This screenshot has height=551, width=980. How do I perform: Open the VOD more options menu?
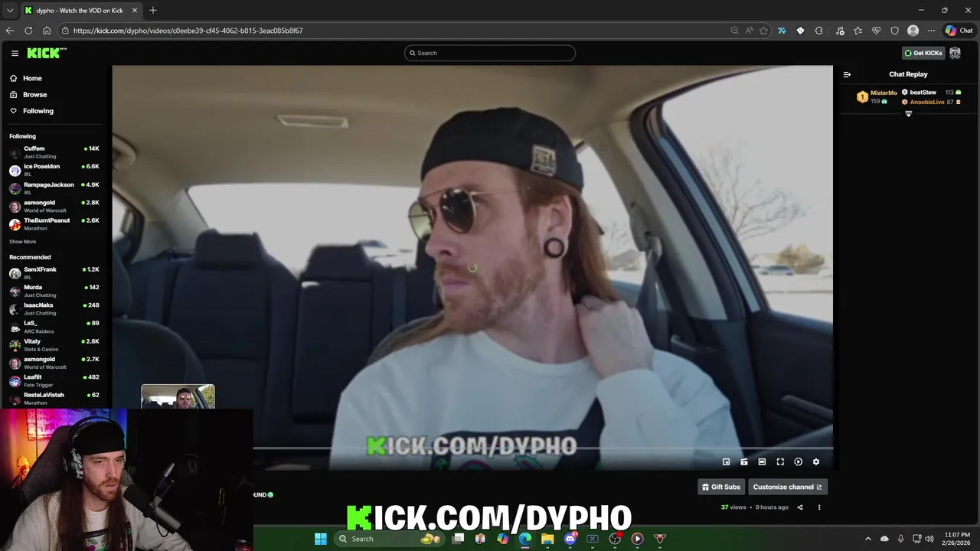(x=819, y=507)
